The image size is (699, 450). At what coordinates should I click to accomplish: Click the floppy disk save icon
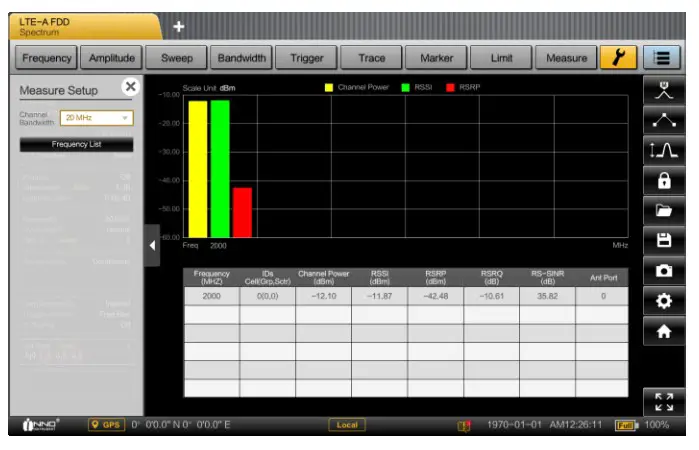click(x=664, y=240)
